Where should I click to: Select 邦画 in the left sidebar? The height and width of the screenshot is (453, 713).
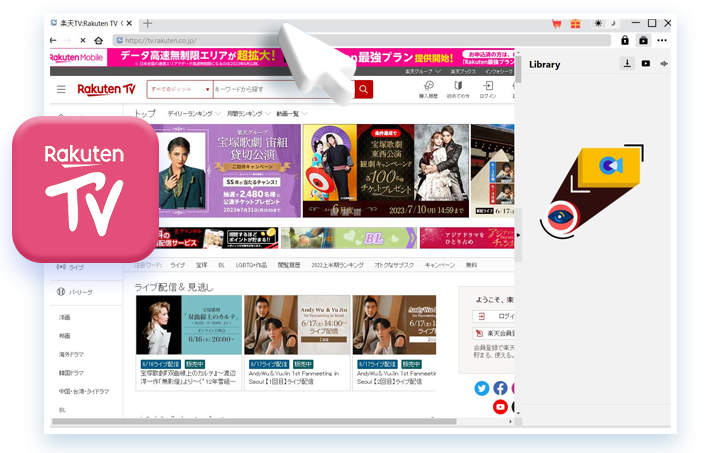(x=64, y=336)
